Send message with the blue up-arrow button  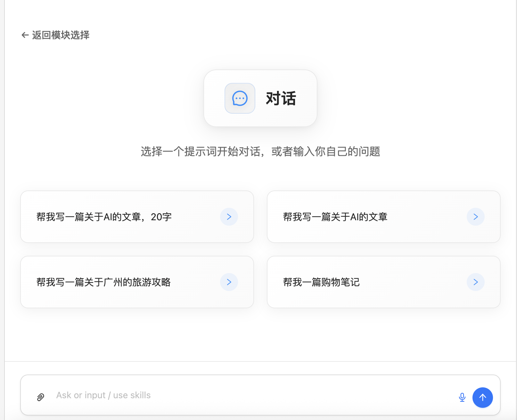[482, 397]
